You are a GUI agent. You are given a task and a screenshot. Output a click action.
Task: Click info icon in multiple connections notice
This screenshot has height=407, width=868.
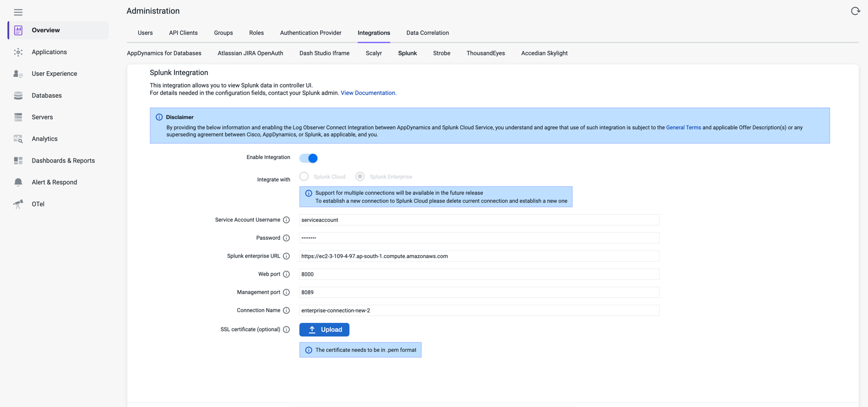[309, 193]
